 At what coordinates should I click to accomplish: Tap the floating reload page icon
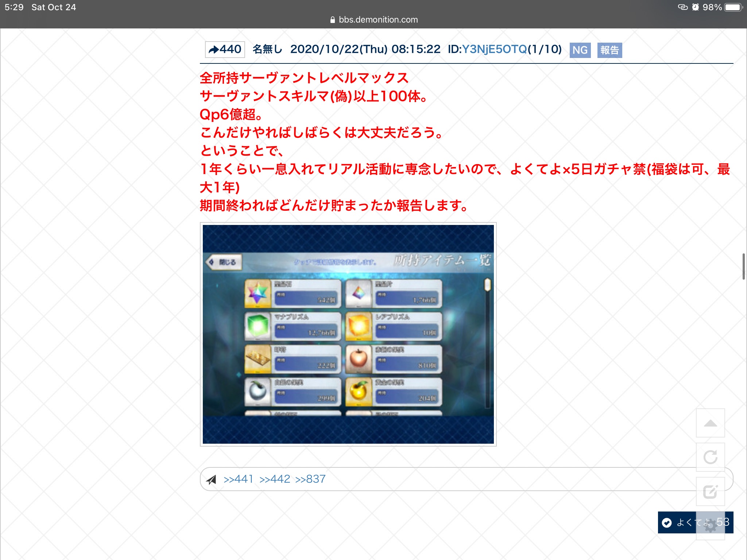point(710,457)
